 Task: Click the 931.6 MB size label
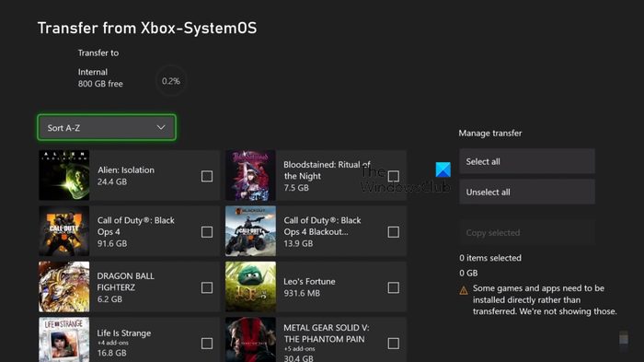302,293
